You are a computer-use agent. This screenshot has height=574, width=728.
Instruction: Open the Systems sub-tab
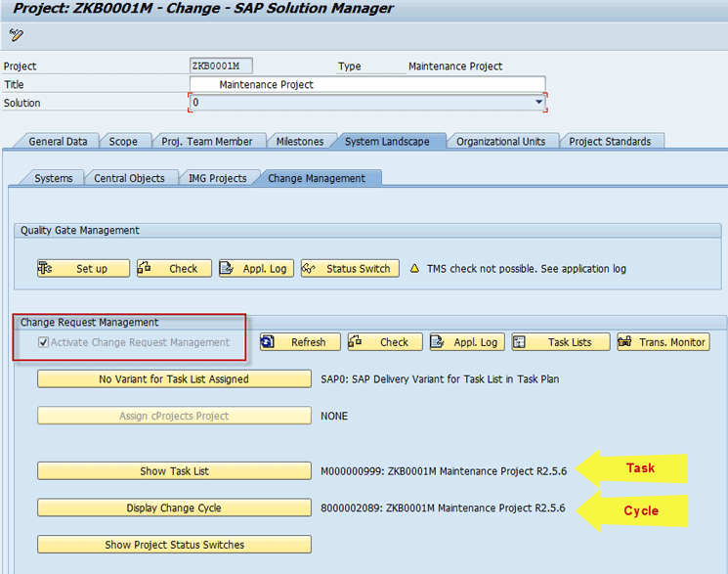point(54,178)
